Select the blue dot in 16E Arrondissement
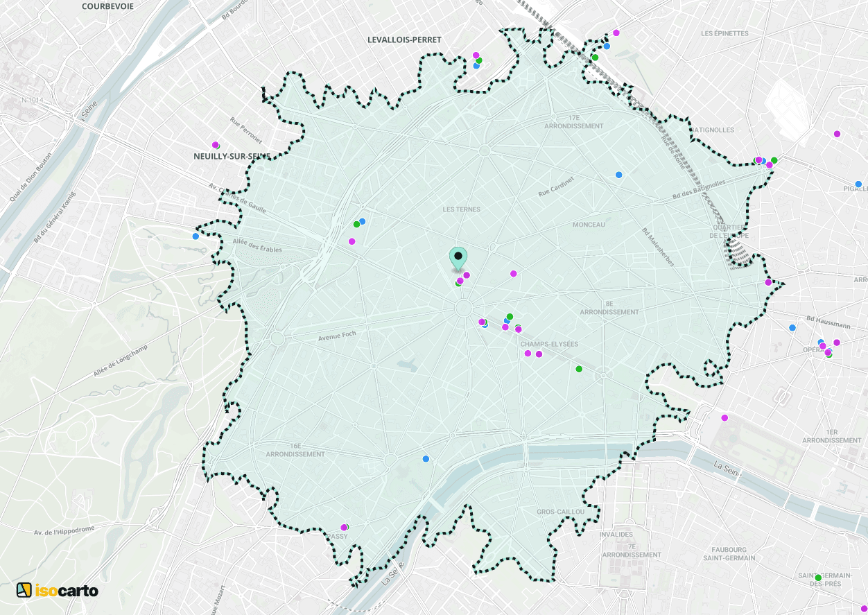This screenshot has width=868, height=615. [x=426, y=458]
